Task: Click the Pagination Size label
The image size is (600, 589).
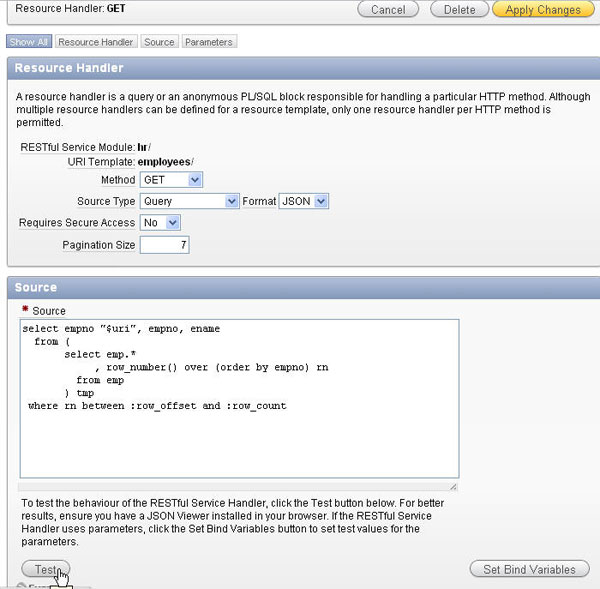Action: point(99,245)
